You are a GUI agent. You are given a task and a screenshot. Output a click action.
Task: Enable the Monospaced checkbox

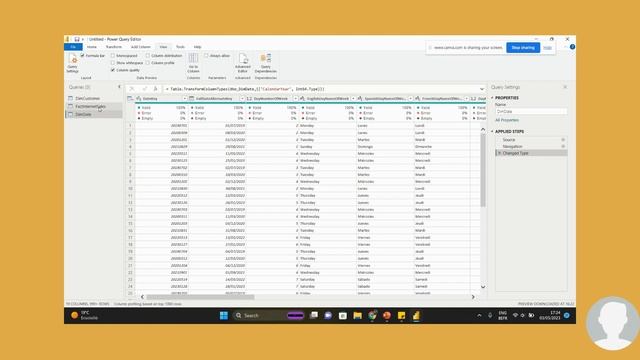point(113,56)
